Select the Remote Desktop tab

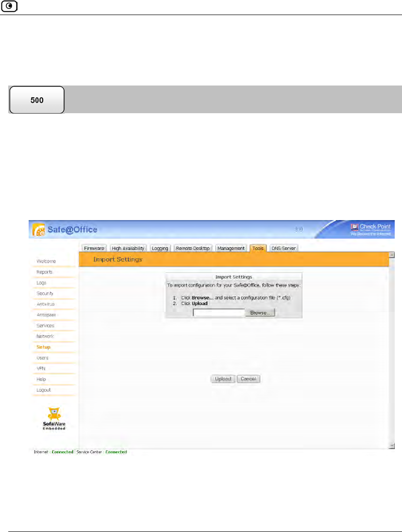click(x=193, y=248)
